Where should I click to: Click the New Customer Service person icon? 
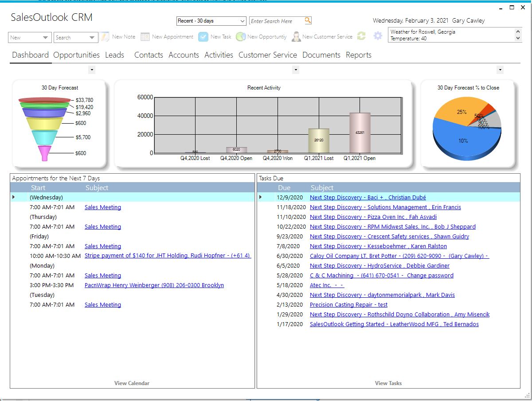tap(296, 36)
